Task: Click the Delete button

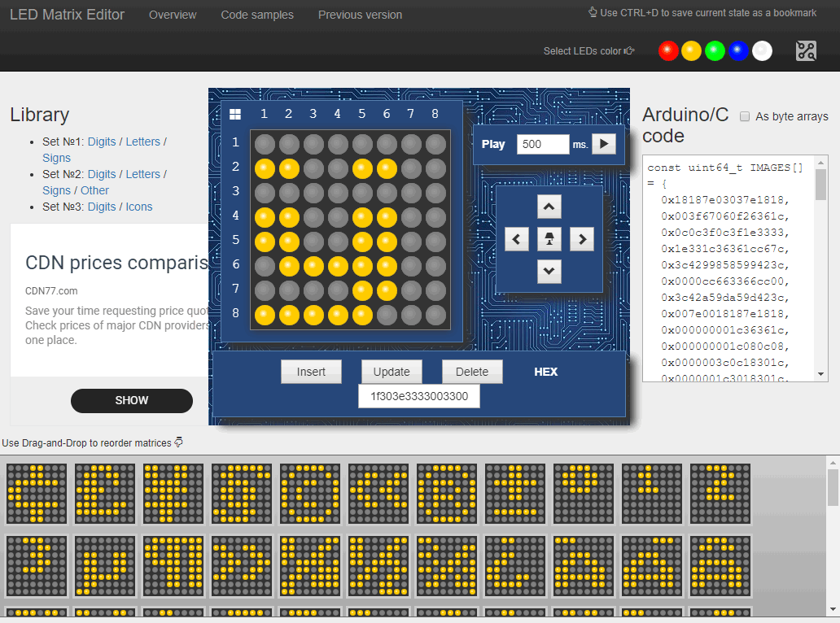Action: pos(472,372)
